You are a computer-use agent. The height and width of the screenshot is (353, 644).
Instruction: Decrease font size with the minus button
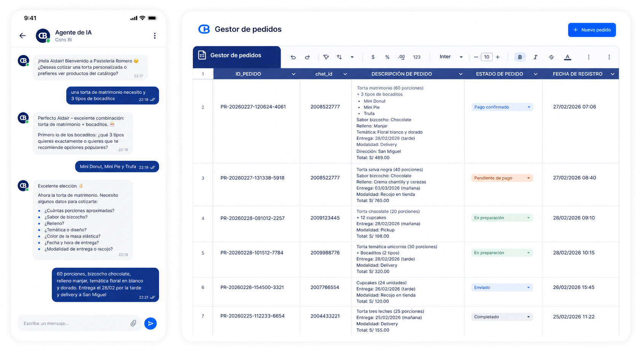476,57
